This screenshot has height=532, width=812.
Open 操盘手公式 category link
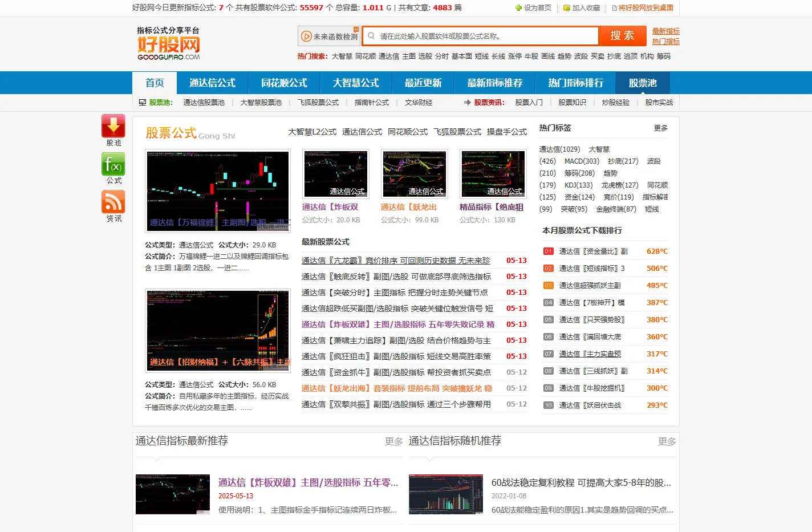507,132
